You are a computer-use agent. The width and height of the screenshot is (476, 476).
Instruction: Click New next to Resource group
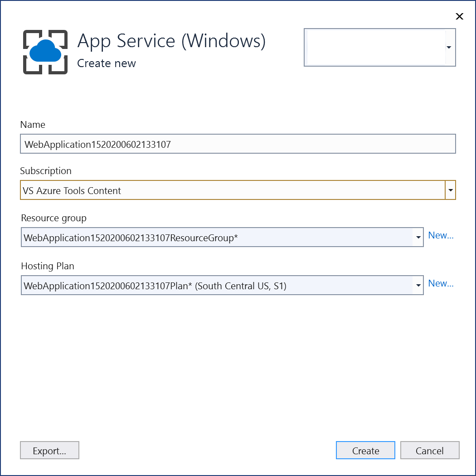[441, 235]
